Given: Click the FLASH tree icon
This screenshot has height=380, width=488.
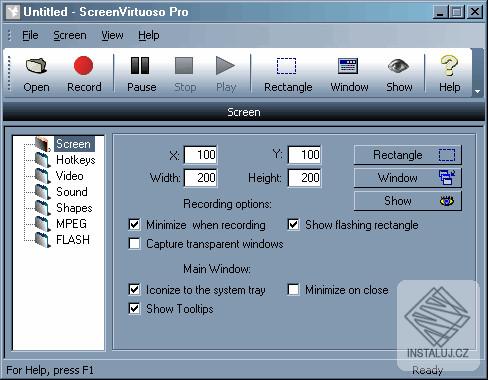Looking at the screenshot, I should coord(43,240).
